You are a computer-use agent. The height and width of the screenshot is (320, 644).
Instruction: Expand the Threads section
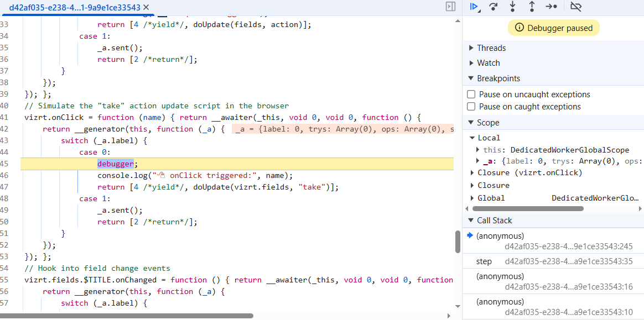[471, 48]
